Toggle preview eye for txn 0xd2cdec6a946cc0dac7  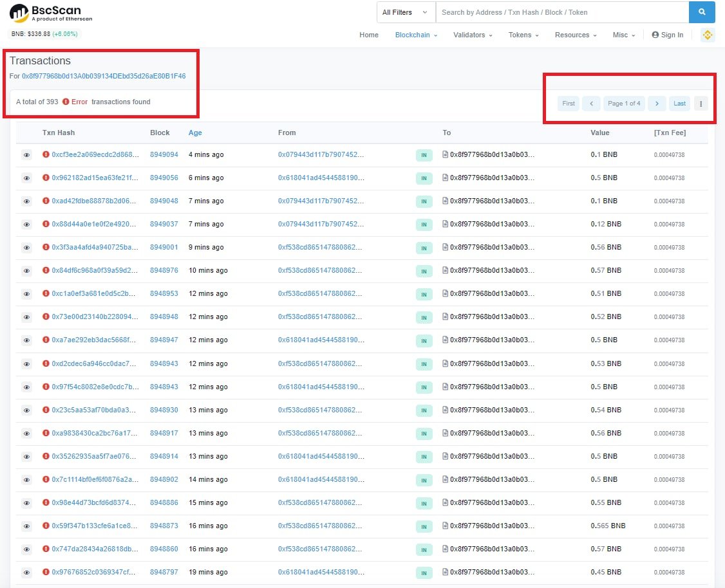click(27, 364)
